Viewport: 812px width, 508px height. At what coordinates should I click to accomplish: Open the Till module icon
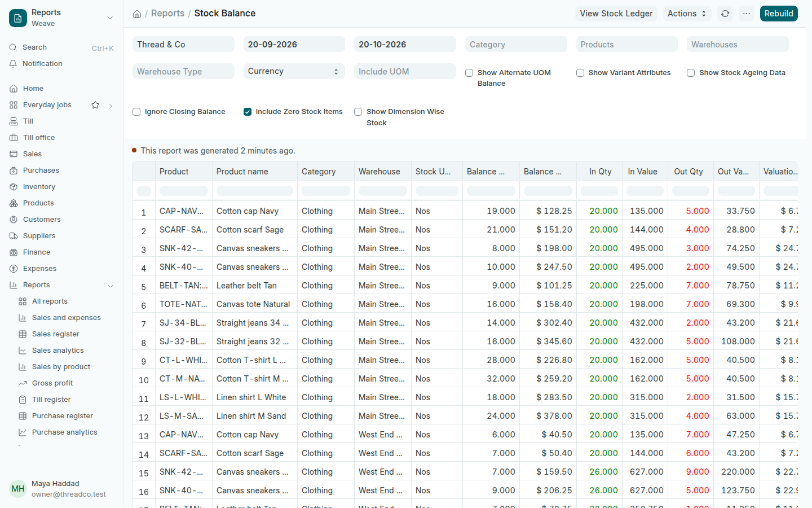pos(14,121)
